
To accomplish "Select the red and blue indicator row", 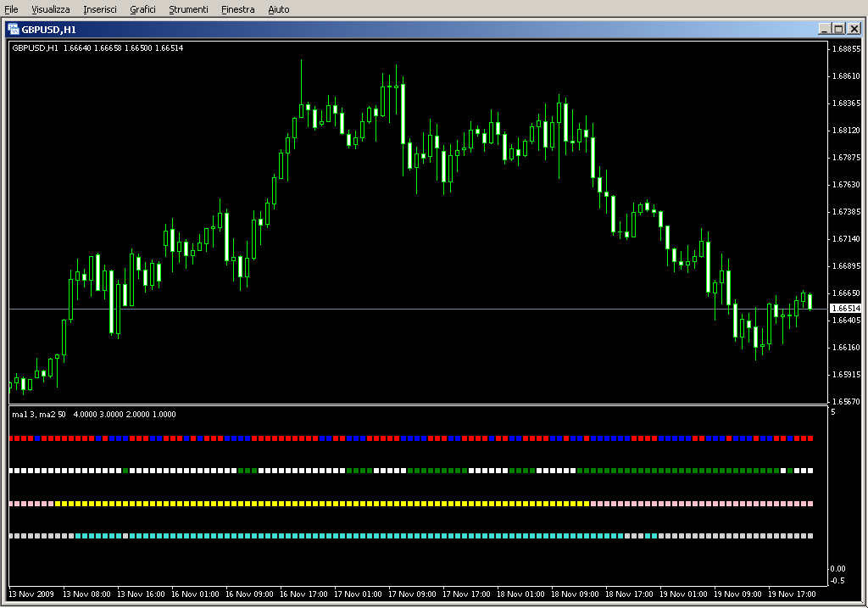I will (411, 438).
